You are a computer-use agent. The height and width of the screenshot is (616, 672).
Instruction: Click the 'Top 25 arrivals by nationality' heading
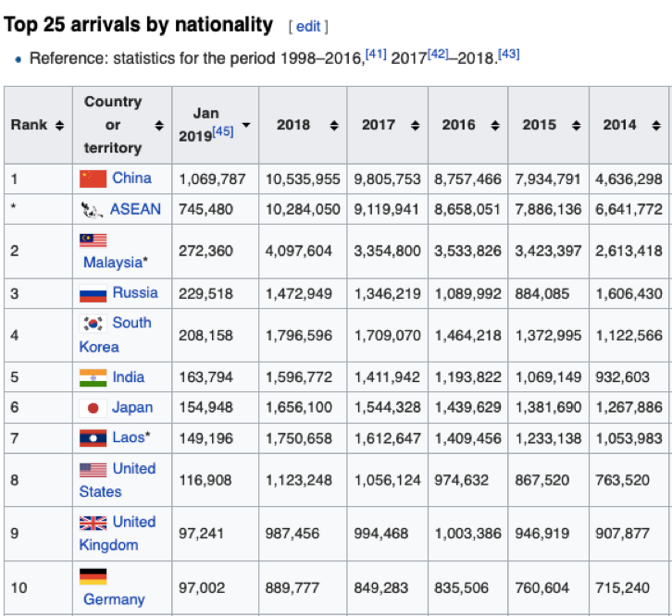(138, 25)
